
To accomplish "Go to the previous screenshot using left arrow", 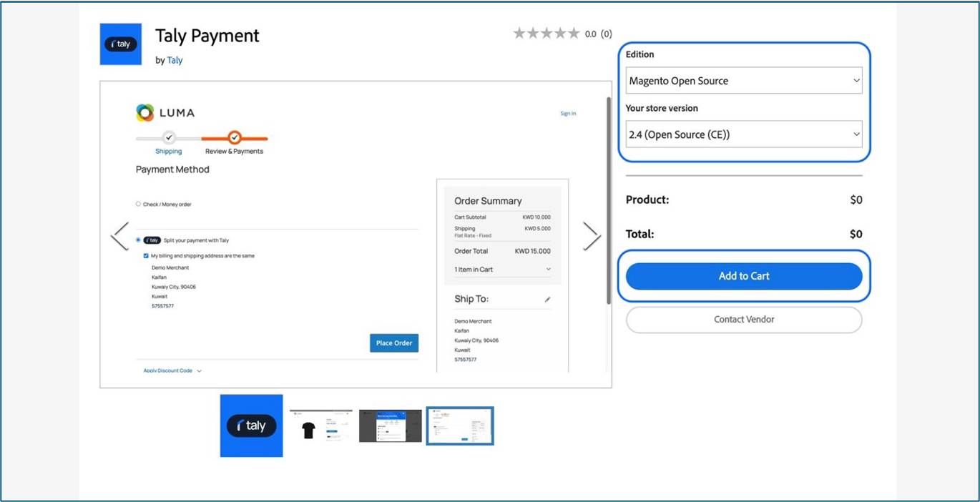I will tap(119, 236).
